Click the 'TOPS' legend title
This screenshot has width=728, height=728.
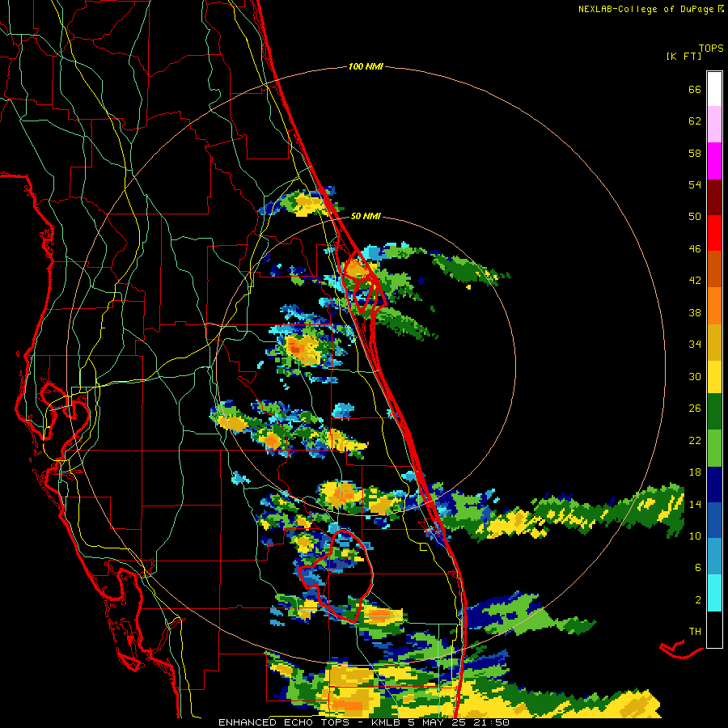[x=711, y=49]
